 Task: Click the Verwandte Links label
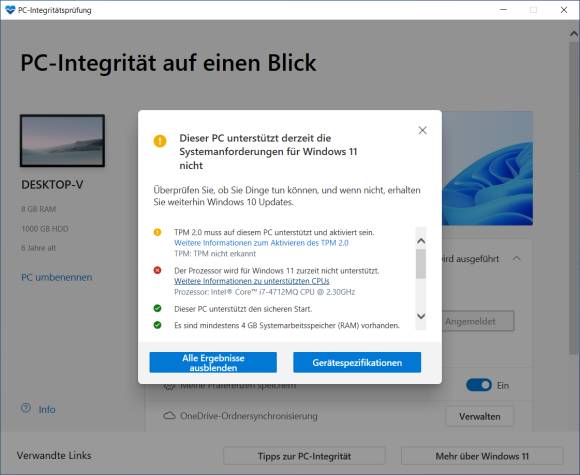54,455
